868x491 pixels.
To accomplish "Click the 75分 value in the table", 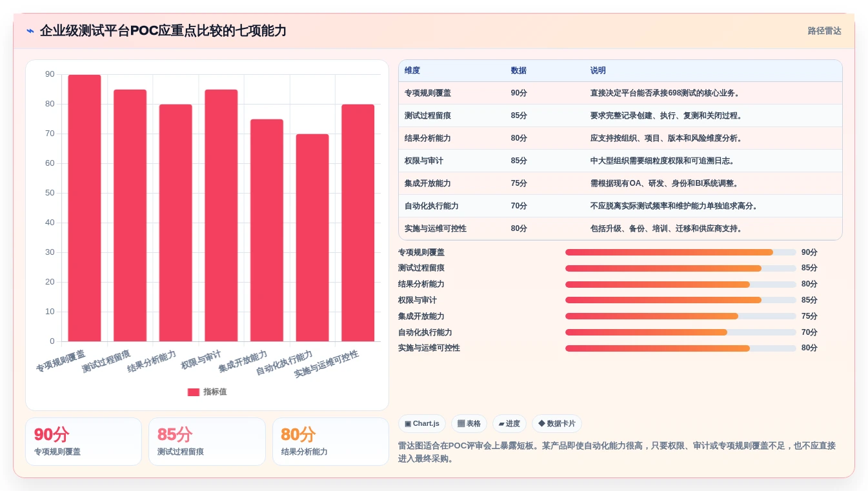I will (x=519, y=183).
